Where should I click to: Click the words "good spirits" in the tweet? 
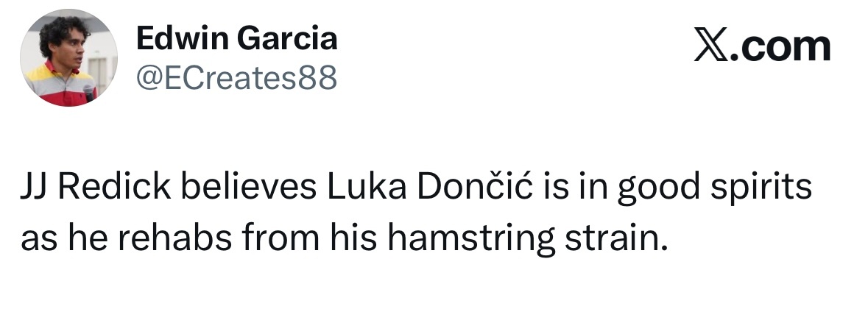click(714, 189)
